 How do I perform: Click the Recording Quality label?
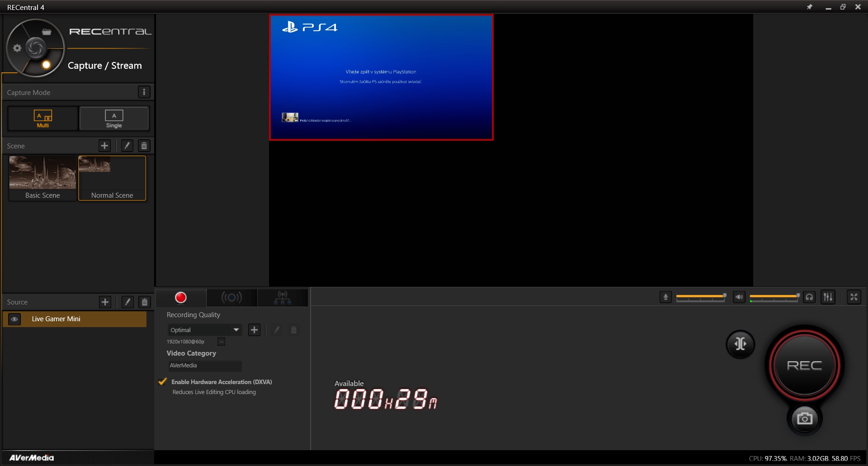(x=193, y=315)
